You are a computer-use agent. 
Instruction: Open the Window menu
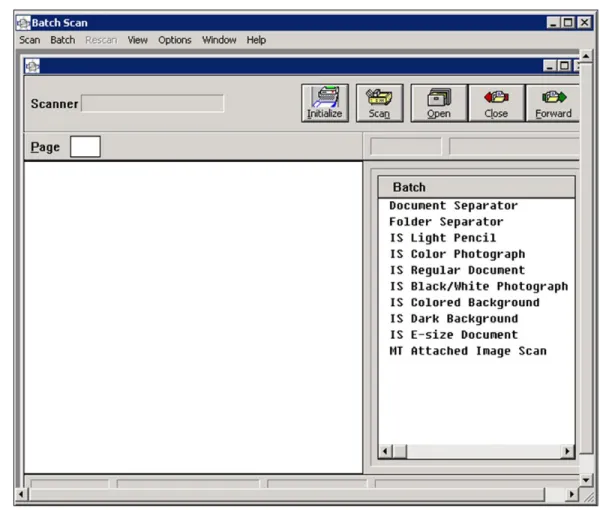219,40
